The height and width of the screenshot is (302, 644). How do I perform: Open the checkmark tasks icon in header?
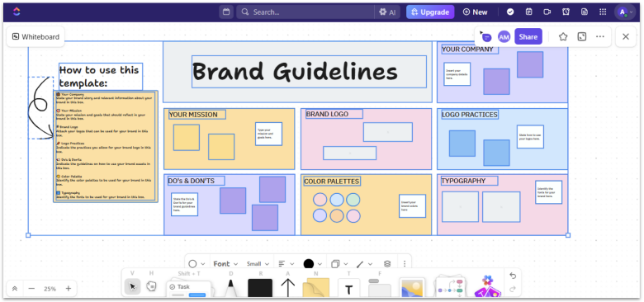pyautogui.click(x=510, y=12)
